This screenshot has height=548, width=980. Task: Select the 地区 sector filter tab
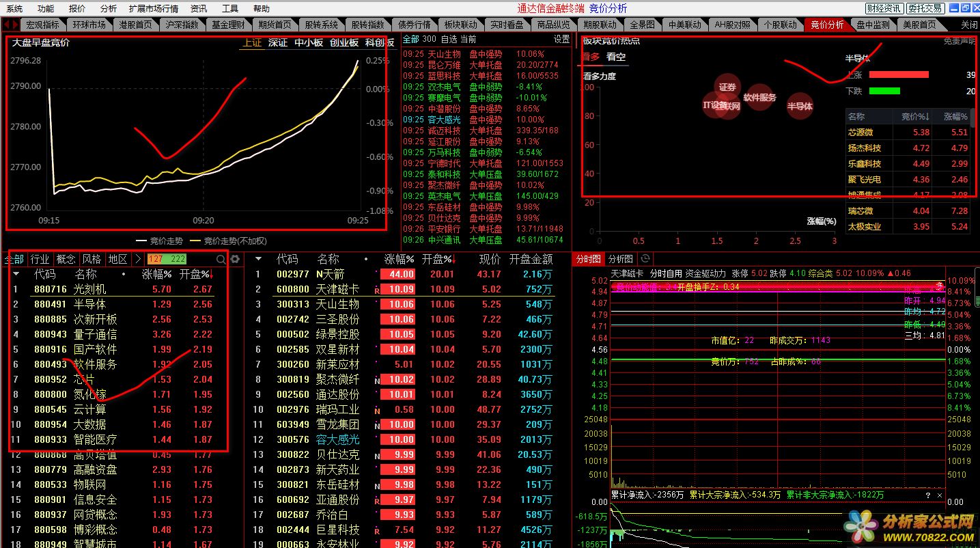point(118,260)
